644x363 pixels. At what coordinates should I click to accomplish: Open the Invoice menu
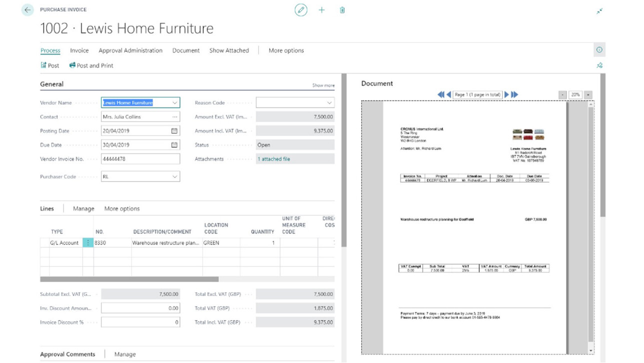(79, 50)
